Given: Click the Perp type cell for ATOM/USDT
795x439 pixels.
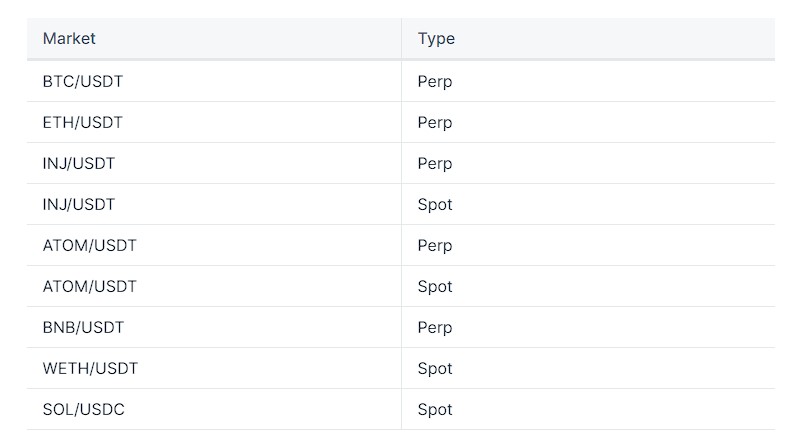Looking at the screenshot, I should tap(435, 246).
